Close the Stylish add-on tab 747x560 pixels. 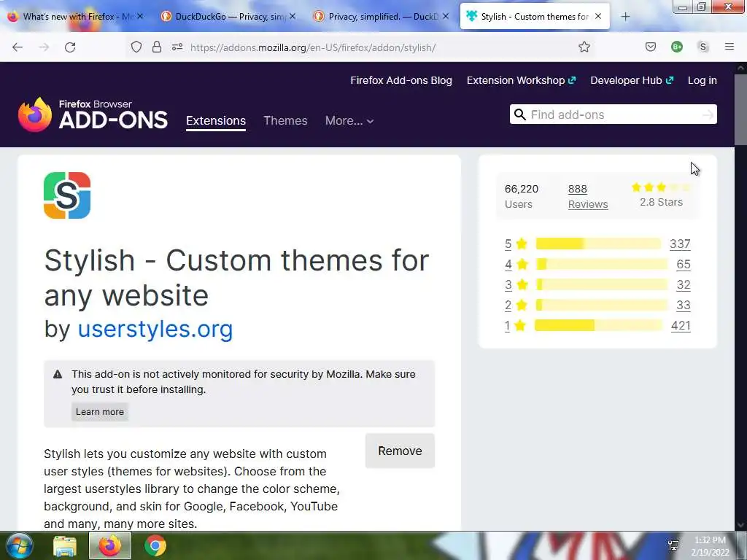click(x=598, y=16)
